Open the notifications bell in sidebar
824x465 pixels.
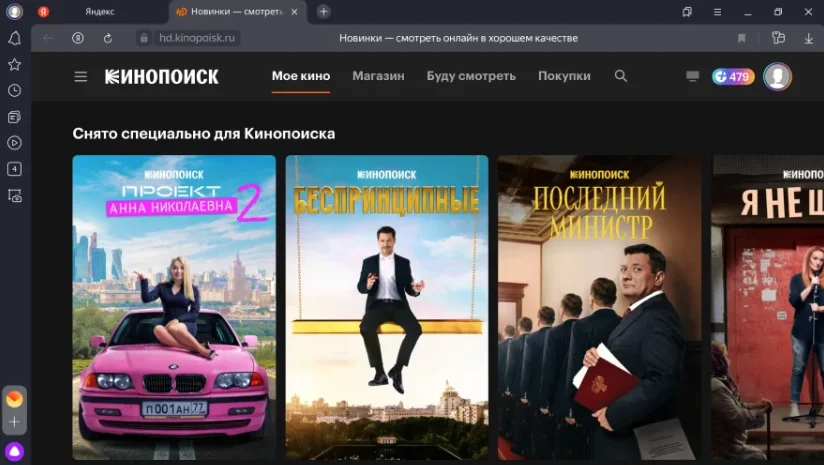[x=15, y=38]
